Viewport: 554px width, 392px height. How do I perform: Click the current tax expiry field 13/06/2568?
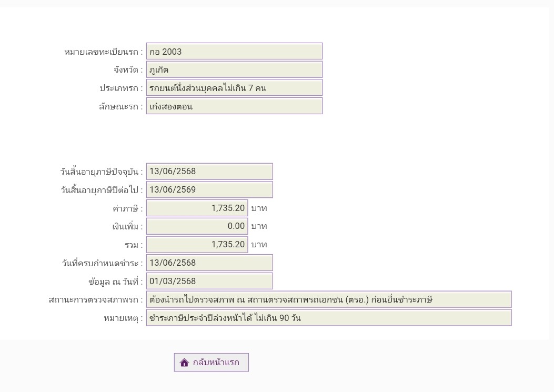click(x=209, y=172)
